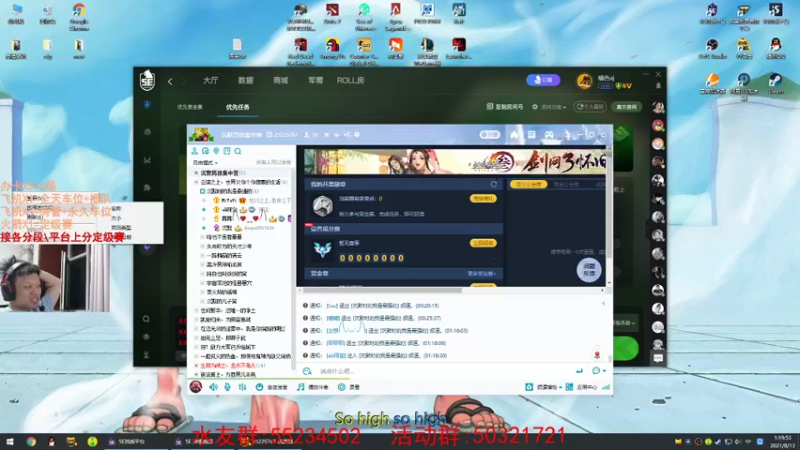800x450 pixels.
Task: Click the share icon in voice chat header
Action: tap(346, 135)
